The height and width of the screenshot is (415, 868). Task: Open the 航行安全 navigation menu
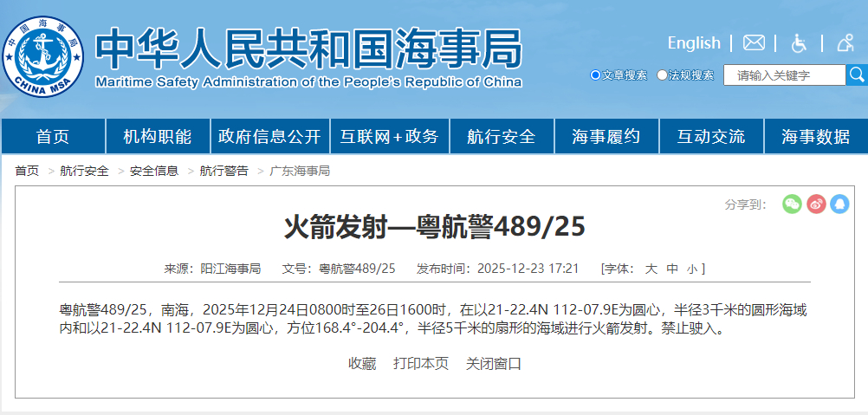point(501,136)
